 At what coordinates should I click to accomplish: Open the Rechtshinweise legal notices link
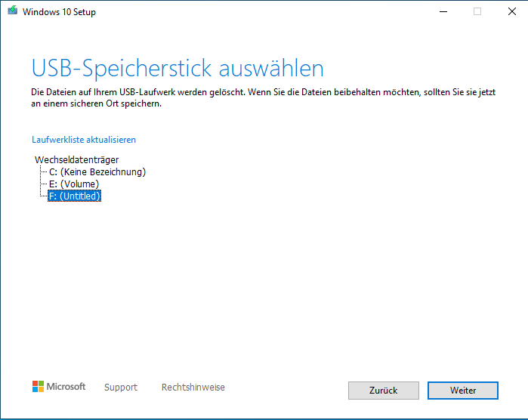[193, 388]
